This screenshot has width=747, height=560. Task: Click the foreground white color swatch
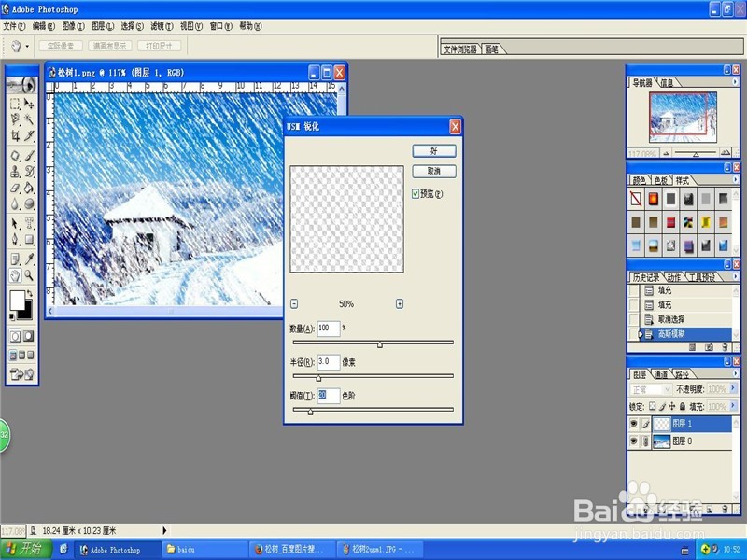[17, 300]
